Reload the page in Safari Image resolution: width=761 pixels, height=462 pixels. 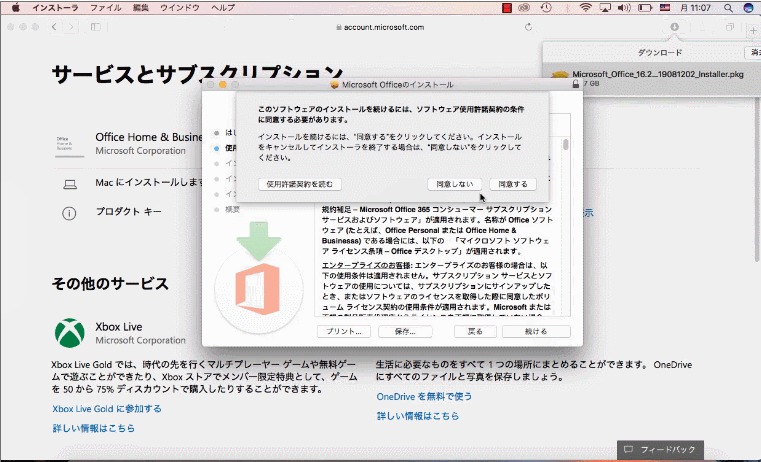click(528, 27)
